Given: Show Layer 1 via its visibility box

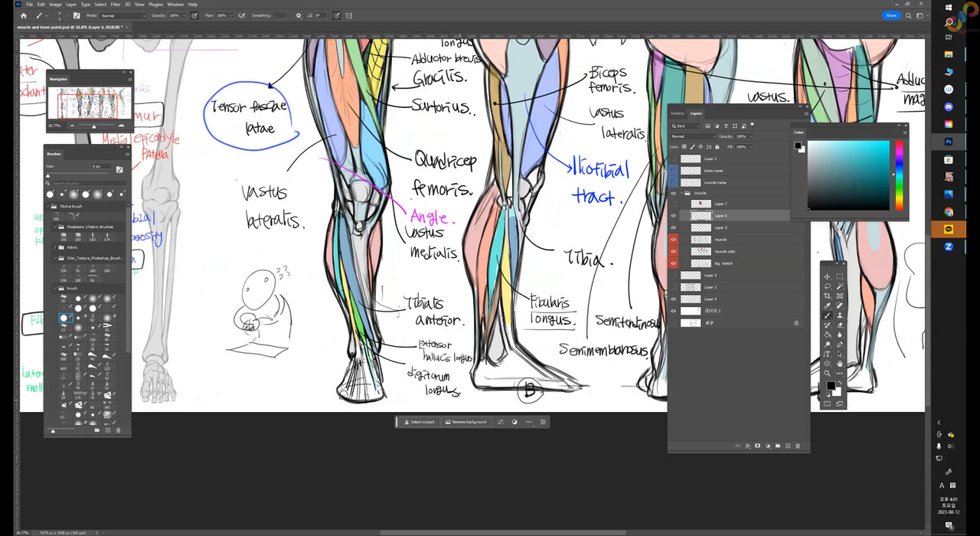Looking at the screenshot, I should point(674,159).
